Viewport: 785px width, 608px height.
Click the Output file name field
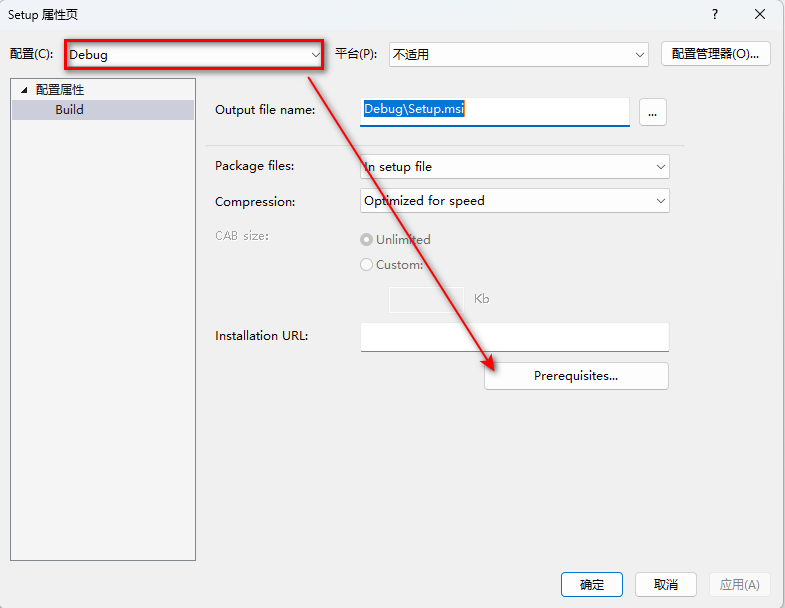click(494, 111)
